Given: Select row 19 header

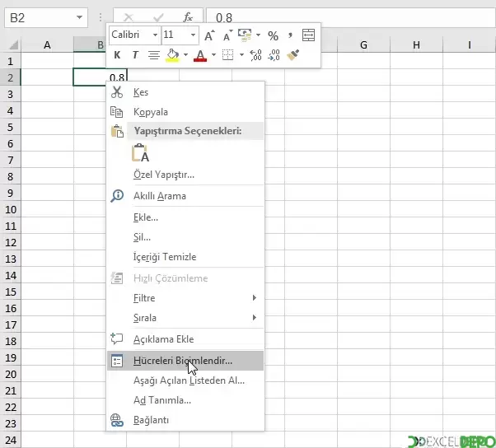Looking at the screenshot, I should point(11,358).
